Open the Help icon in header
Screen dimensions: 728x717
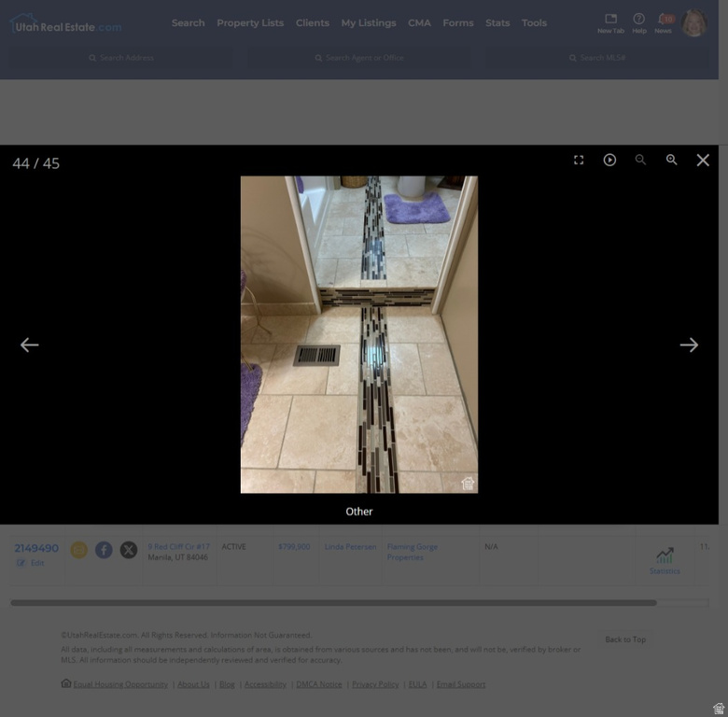click(x=638, y=22)
